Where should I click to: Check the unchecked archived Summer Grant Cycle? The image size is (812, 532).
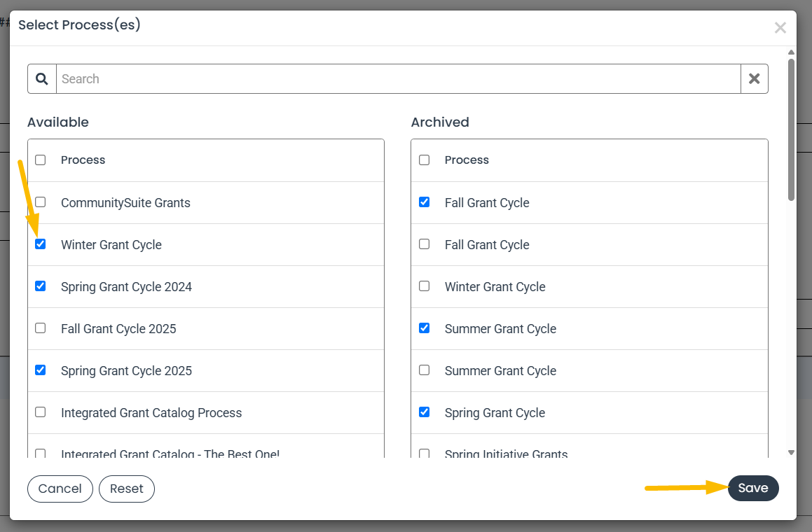click(424, 370)
